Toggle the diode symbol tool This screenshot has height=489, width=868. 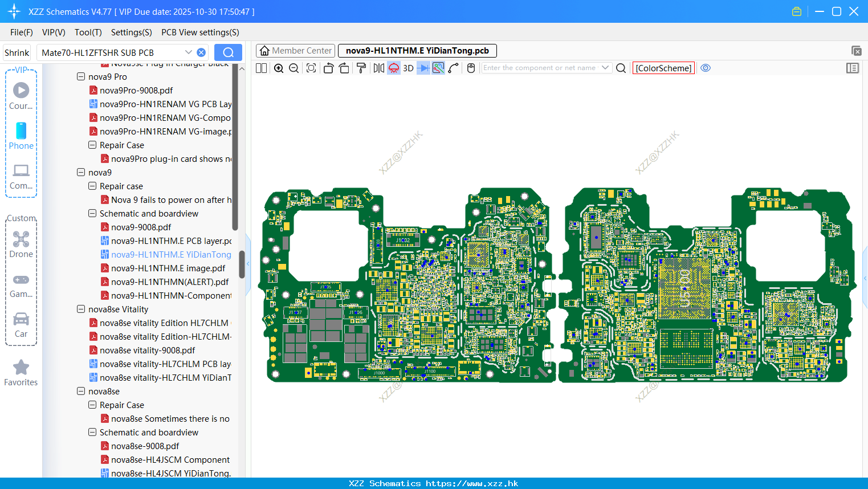[423, 68]
